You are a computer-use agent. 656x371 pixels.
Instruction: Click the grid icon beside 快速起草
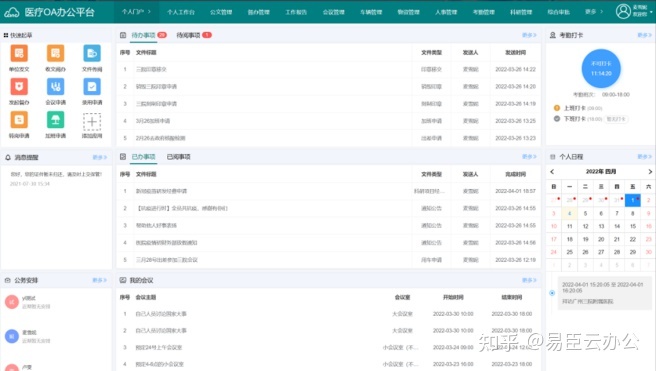coord(6,35)
